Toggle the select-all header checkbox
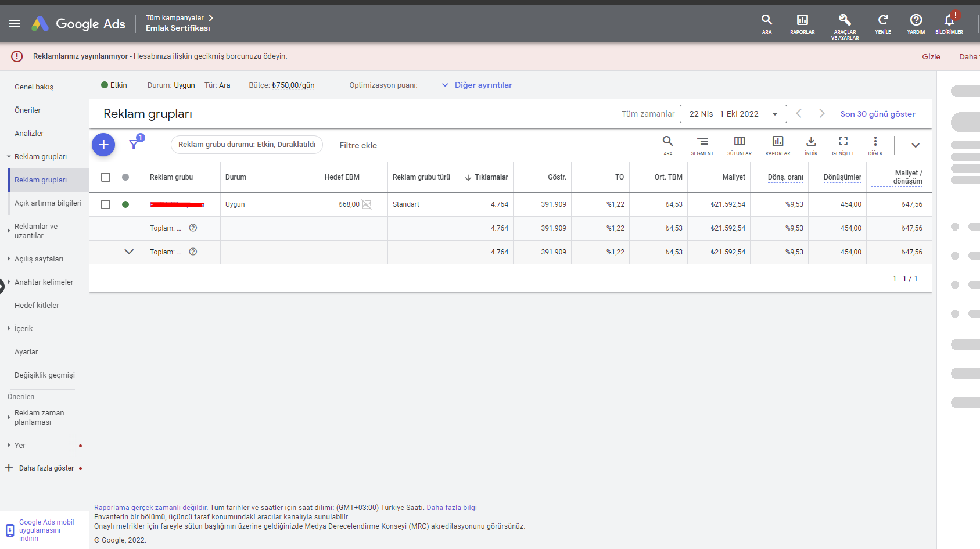The width and height of the screenshot is (980, 549). pyautogui.click(x=106, y=177)
